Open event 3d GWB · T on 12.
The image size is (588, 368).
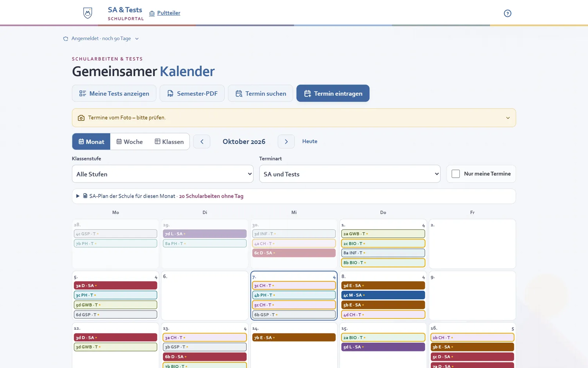pos(115,347)
